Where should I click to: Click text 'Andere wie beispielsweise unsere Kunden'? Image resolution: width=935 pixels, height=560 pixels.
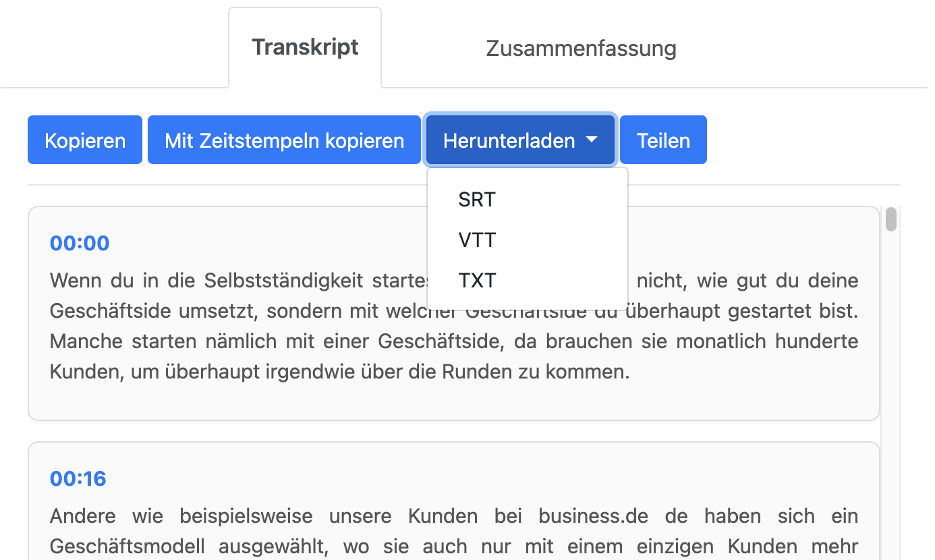coord(264,517)
